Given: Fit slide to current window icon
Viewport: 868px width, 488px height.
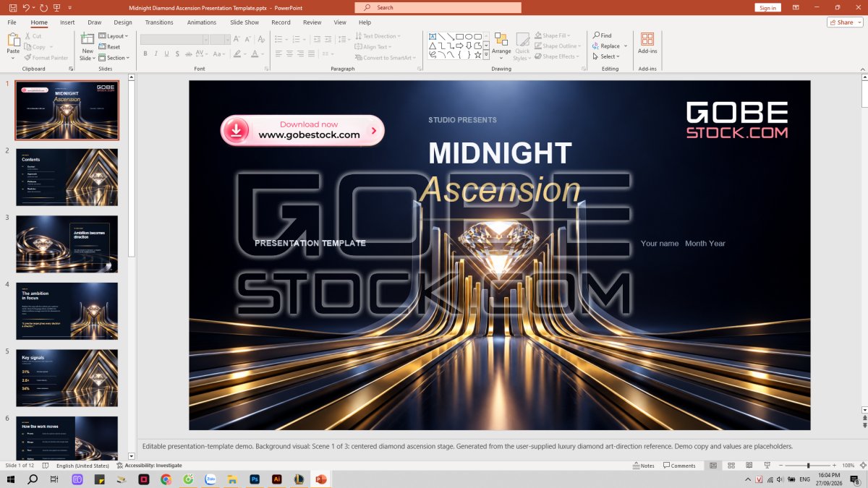Looking at the screenshot, I should 862,466.
